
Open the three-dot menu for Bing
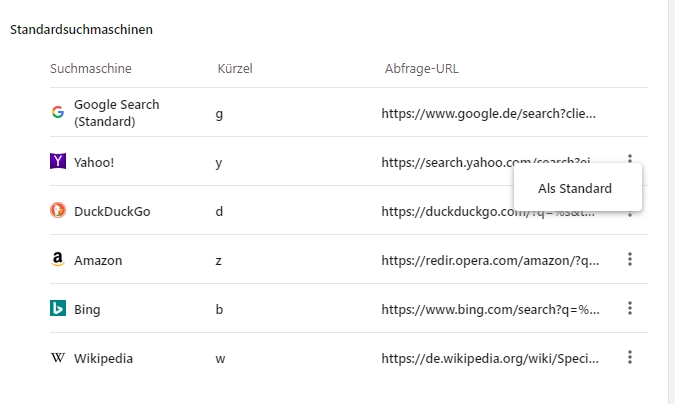630,309
